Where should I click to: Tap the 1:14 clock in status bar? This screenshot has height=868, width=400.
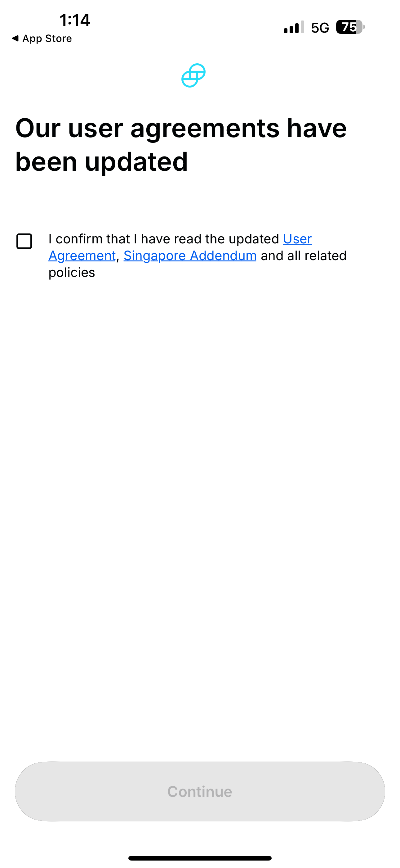75,20
